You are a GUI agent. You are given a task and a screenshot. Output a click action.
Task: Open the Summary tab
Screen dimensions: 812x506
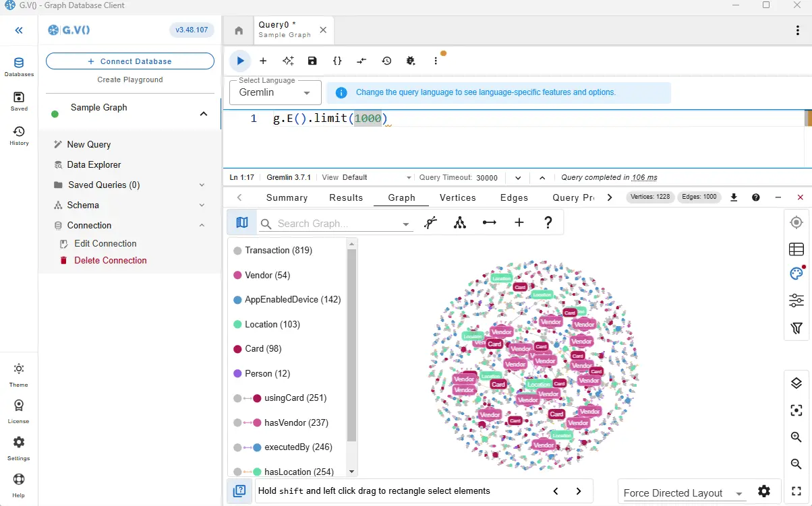pyautogui.click(x=287, y=197)
